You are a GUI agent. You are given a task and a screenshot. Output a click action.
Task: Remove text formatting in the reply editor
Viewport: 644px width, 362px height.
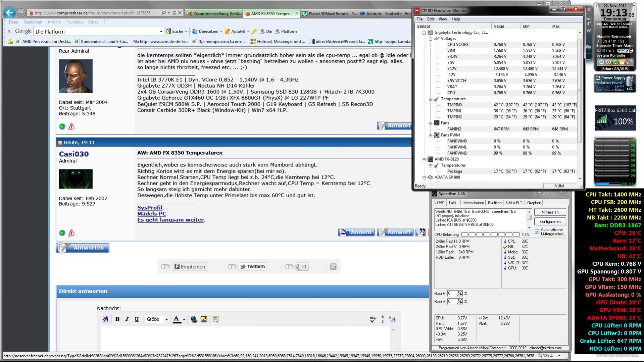tap(105, 319)
